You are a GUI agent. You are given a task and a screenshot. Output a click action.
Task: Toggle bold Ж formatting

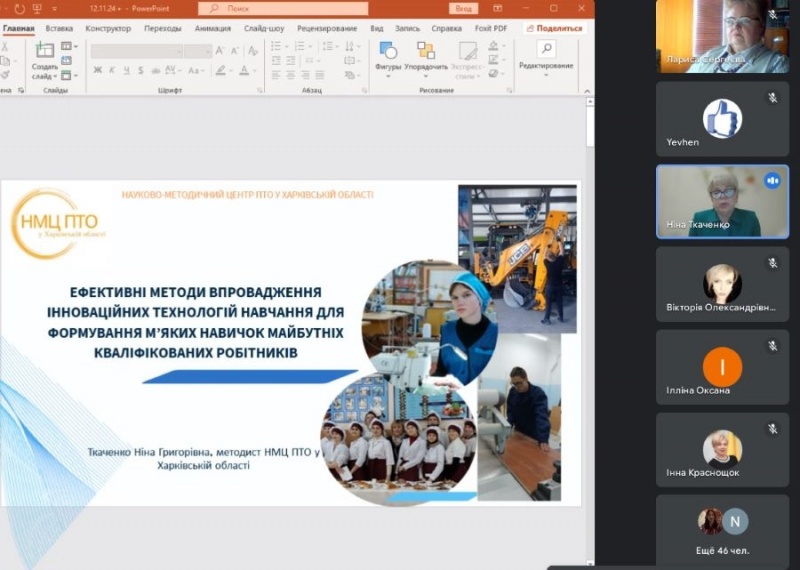(x=98, y=70)
